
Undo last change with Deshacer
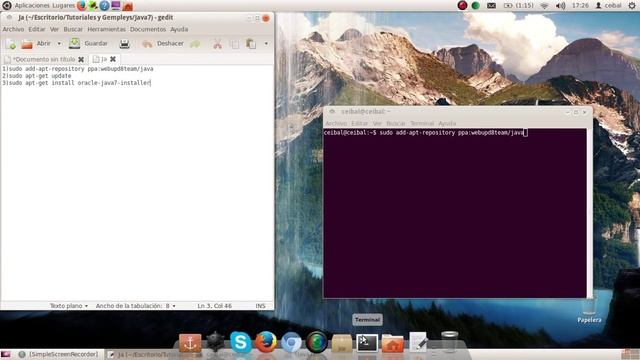click(163, 43)
